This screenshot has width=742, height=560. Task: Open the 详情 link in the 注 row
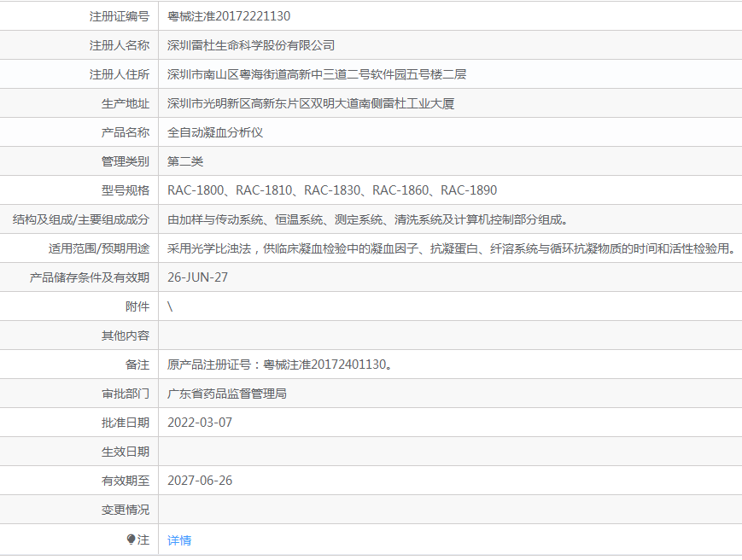179,540
